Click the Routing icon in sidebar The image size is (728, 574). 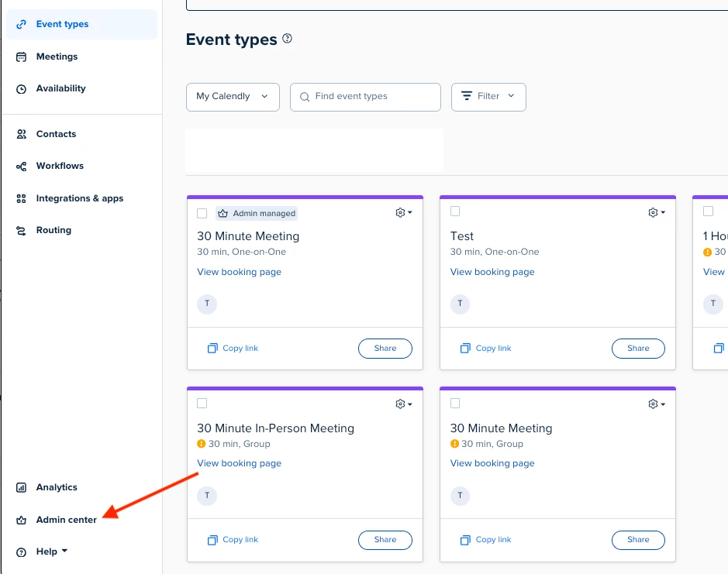tap(22, 231)
